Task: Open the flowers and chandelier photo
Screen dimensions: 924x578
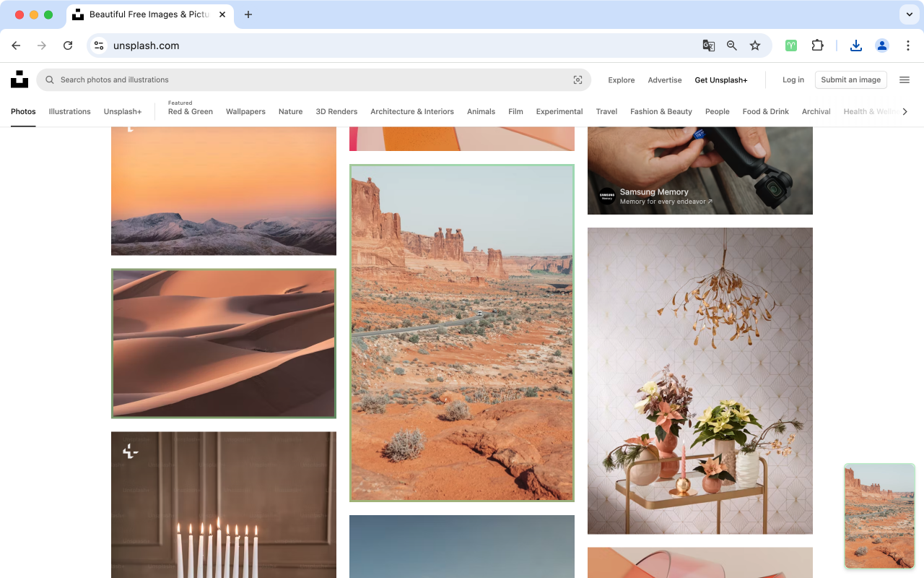Action: pos(700,381)
